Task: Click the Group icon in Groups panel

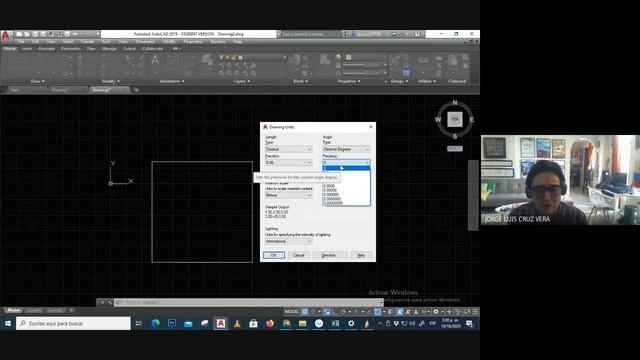Action: (x=394, y=60)
